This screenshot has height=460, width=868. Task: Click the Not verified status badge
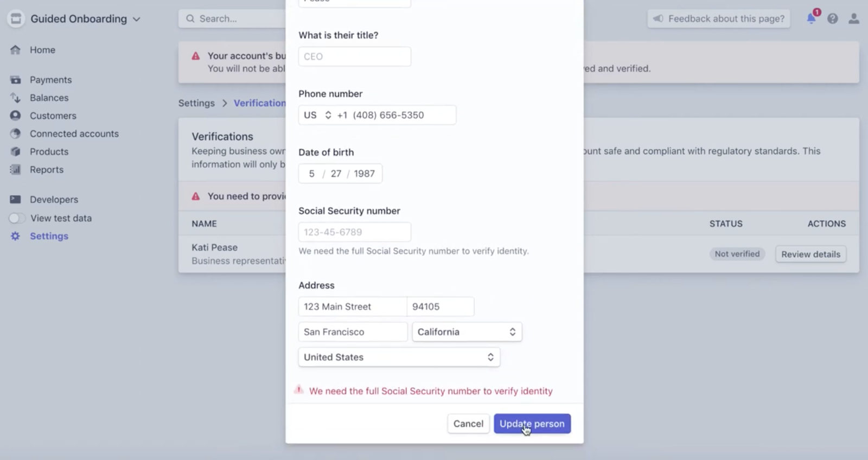pyautogui.click(x=737, y=254)
